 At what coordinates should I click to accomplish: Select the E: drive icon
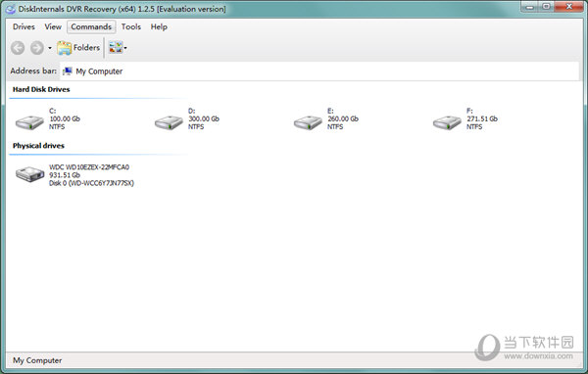click(x=308, y=122)
